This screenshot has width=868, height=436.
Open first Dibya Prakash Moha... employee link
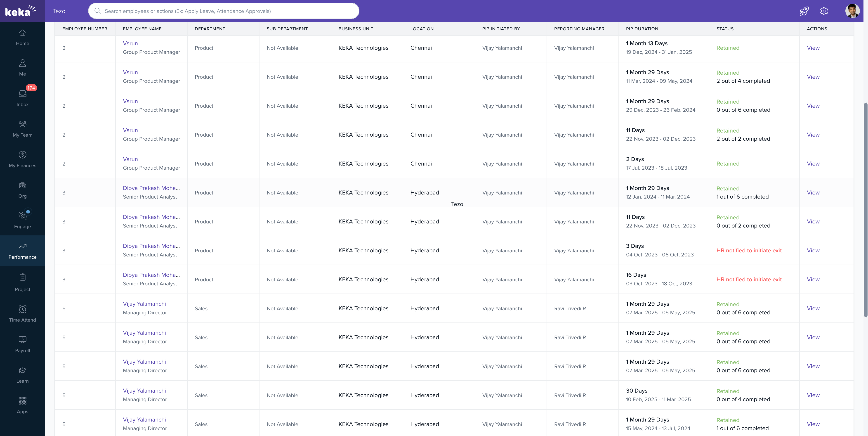pyautogui.click(x=151, y=188)
